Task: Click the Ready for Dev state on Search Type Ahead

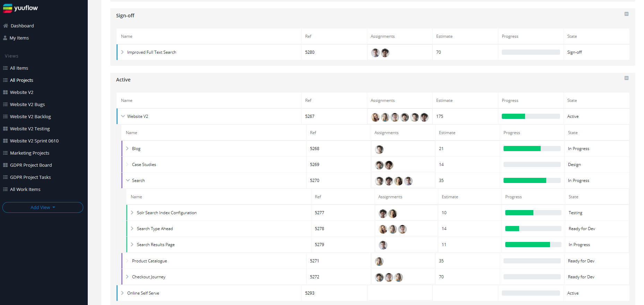Action: coord(582,228)
